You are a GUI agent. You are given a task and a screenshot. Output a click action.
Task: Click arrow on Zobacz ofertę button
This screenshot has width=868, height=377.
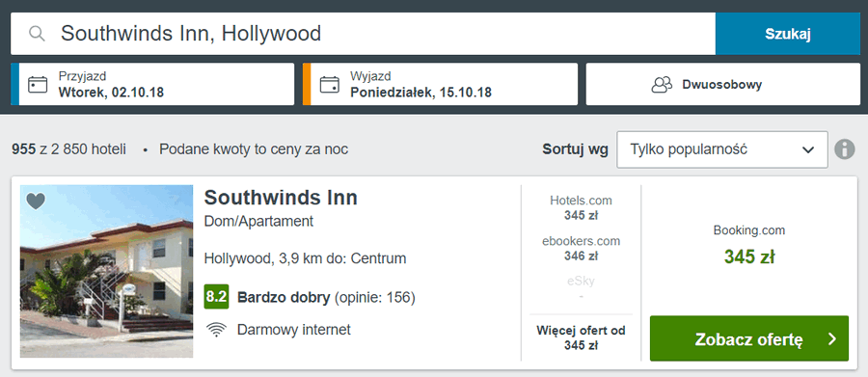pos(832,338)
